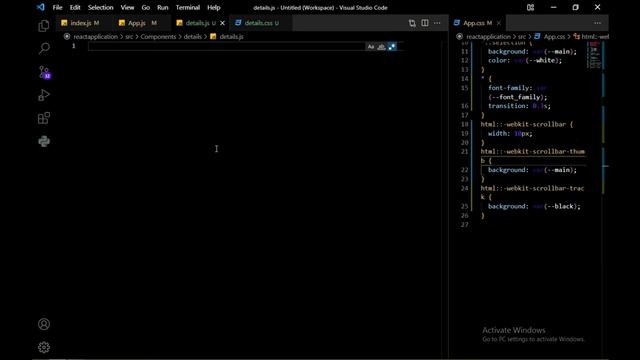Open the Python icon in the activity bar
The width and height of the screenshot is (640, 360).
[x=44, y=141]
